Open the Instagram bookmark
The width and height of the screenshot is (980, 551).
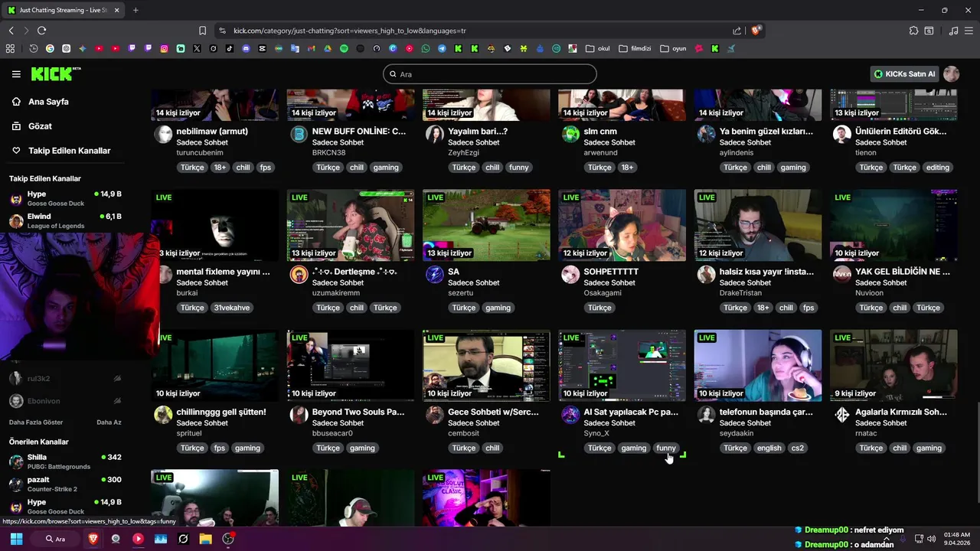point(164,48)
